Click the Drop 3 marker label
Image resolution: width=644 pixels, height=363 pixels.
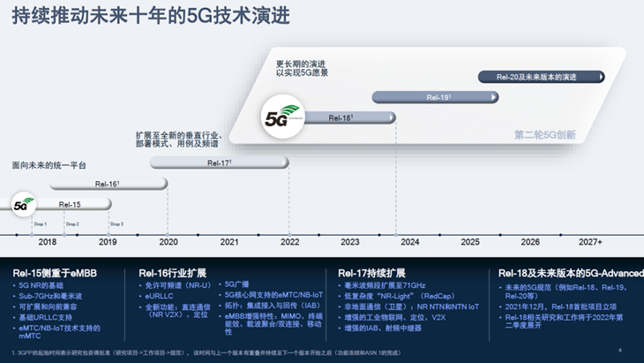(x=116, y=224)
